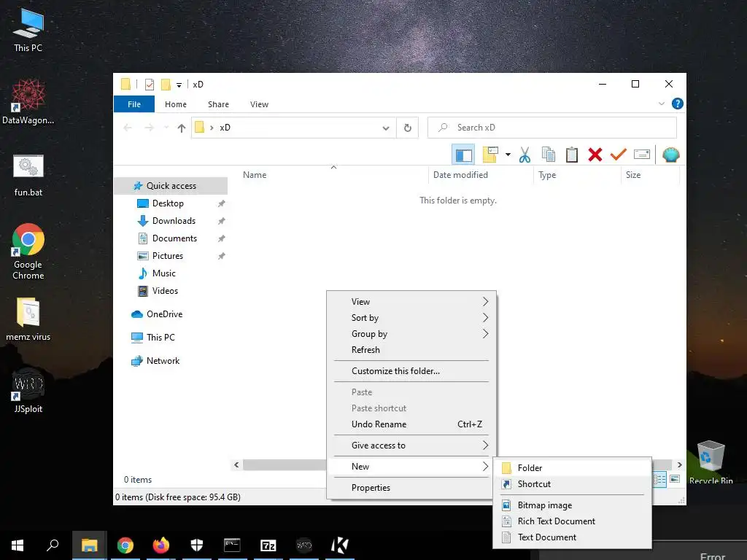Open Customize Quick Access Toolbar dropdown

[x=179, y=85]
